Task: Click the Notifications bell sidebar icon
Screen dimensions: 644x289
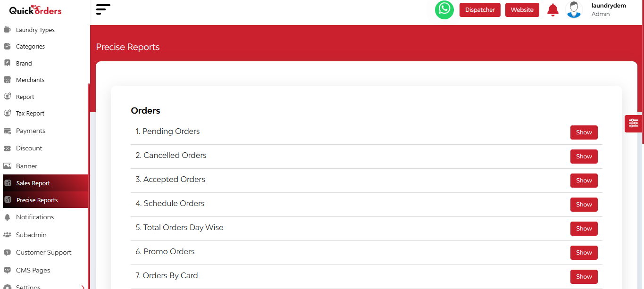Action: pyautogui.click(x=7, y=217)
